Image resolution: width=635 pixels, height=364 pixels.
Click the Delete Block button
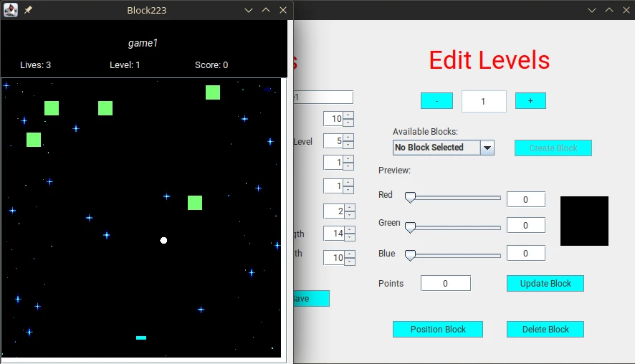coord(545,329)
